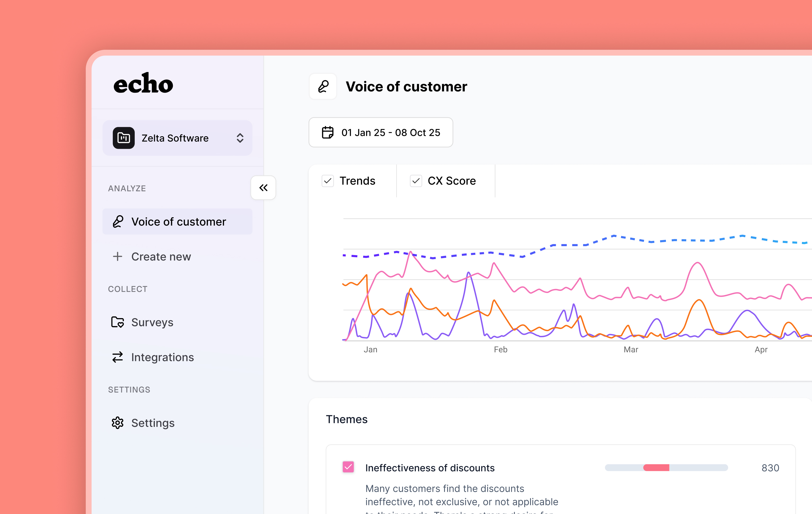Click the Integrations arrows icon
This screenshot has width=812, height=514.
tap(117, 357)
